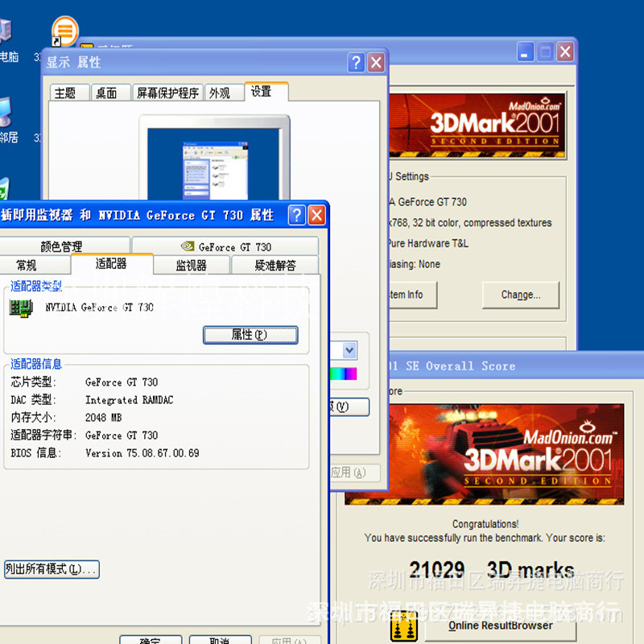Switch to the 屏幕保护程序 tab

point(167,93)
